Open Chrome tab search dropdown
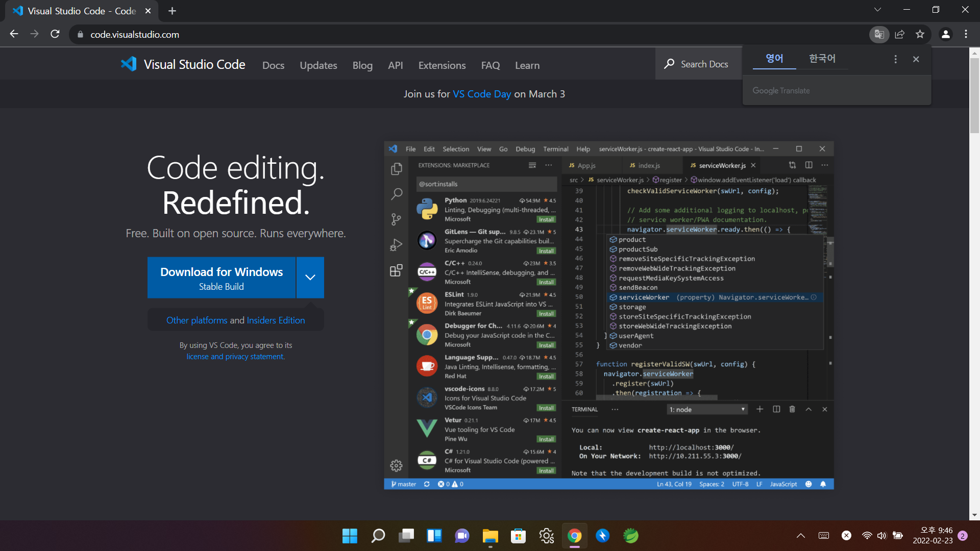The image size is (980, 551). coord(877,10)
